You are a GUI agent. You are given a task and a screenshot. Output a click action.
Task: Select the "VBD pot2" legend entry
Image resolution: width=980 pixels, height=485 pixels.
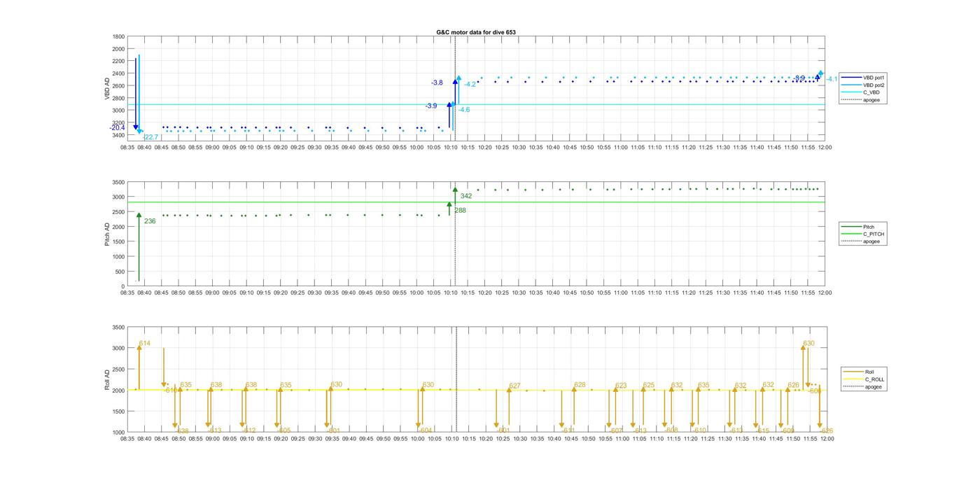coord(873,85)
